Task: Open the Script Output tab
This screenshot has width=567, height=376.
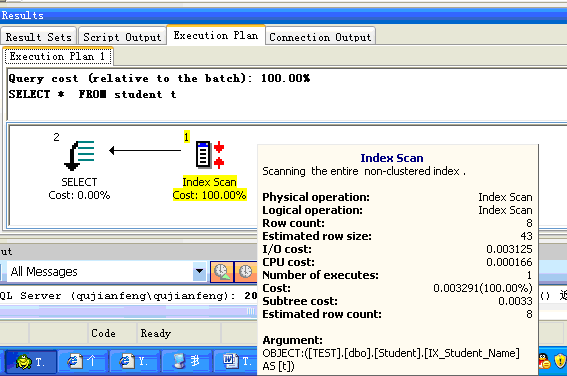Action: click(x=122, y=37)
